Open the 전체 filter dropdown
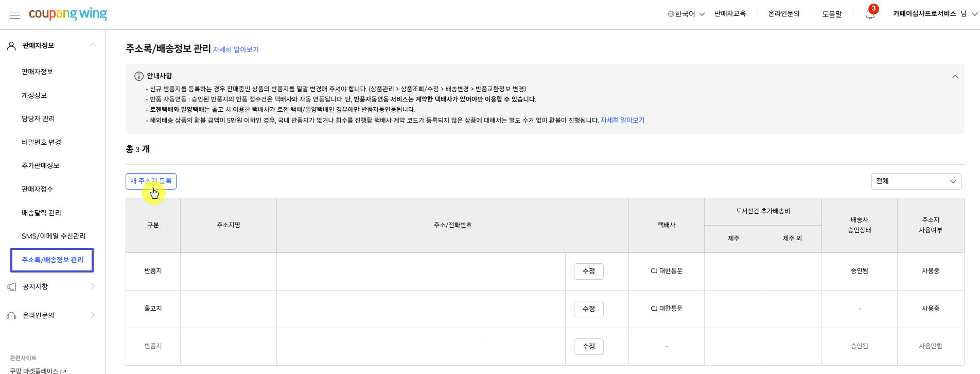This screenshot has height=374, width=980. point(916,181)
